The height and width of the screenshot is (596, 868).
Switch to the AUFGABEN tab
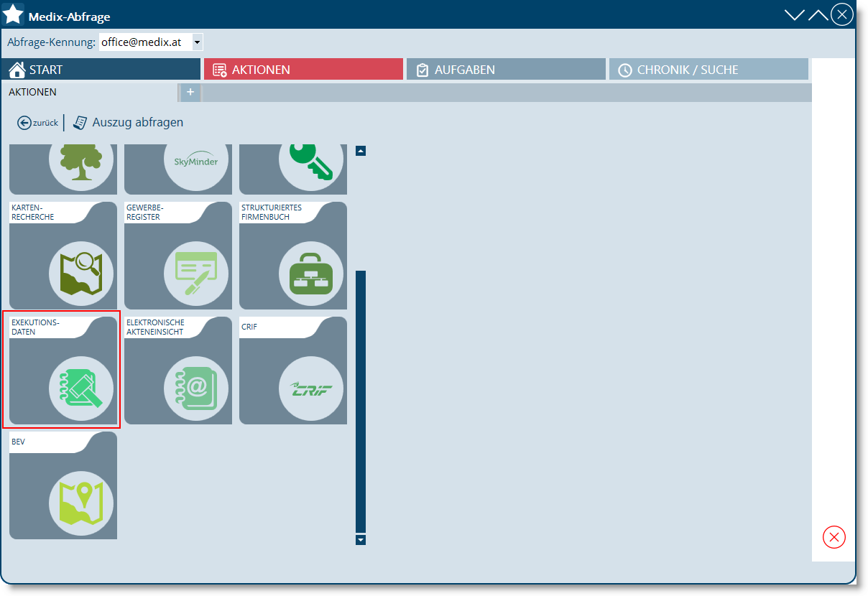click(506, 70)
